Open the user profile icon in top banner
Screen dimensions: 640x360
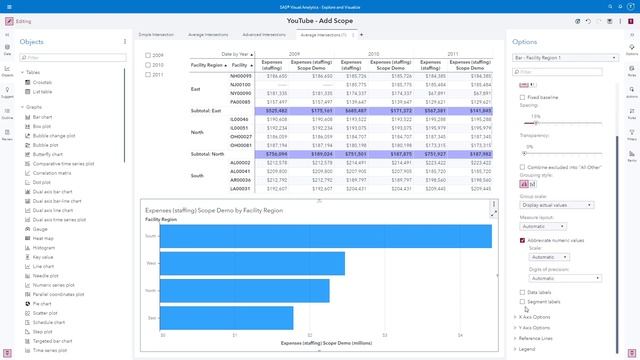point(631,7)
